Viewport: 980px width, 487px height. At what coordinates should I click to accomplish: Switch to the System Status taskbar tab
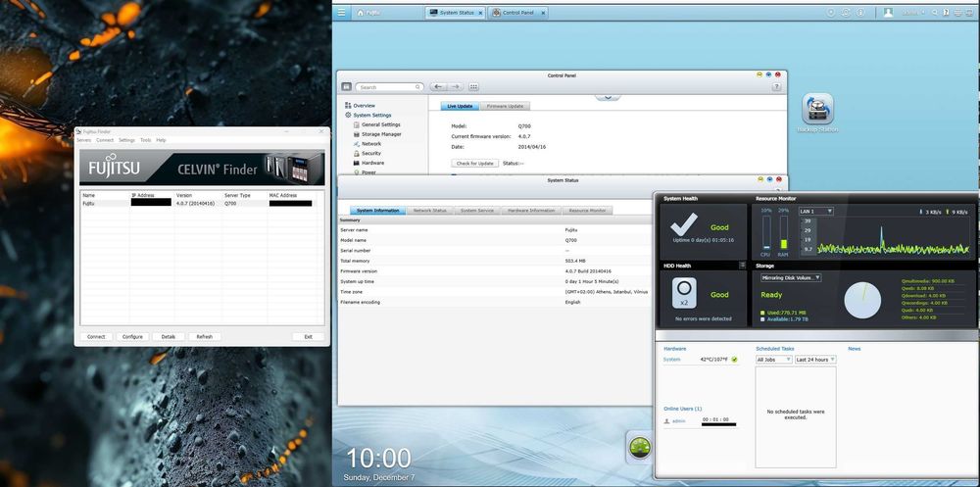tap(455, 13)
